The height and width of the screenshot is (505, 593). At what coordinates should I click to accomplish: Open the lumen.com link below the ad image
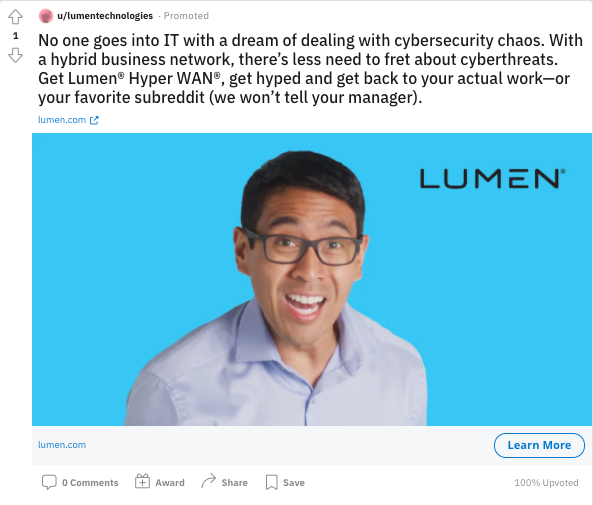pyautogui.click(x=62, y=445)
